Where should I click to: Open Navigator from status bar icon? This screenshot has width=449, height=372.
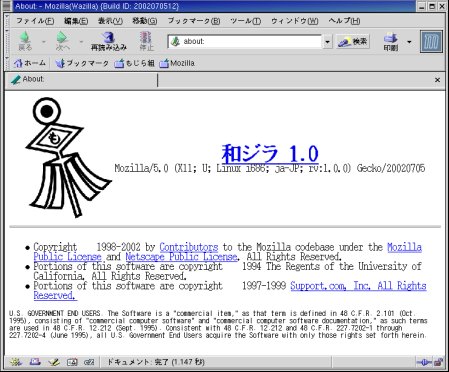(x=16, y=362)
